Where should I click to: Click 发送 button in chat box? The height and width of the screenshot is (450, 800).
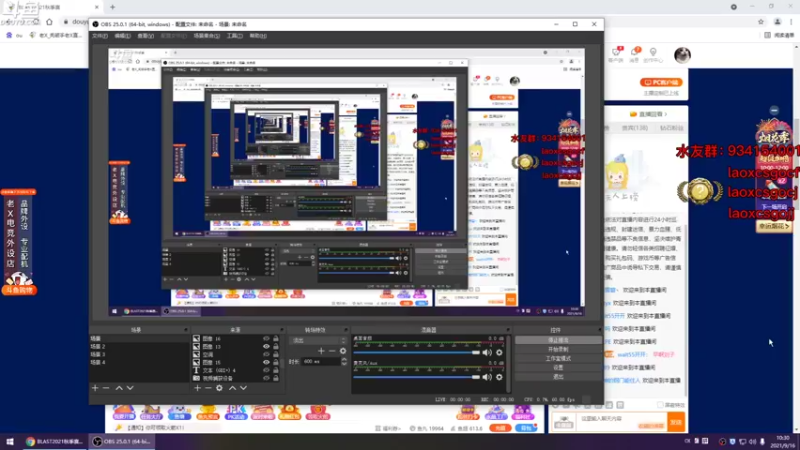coord(676,422)
